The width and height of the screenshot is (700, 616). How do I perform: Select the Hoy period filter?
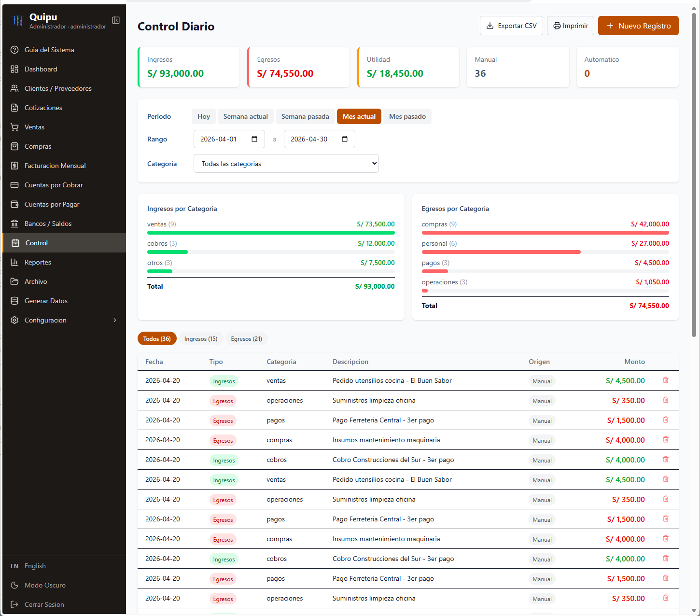click(x=204, y=116)
